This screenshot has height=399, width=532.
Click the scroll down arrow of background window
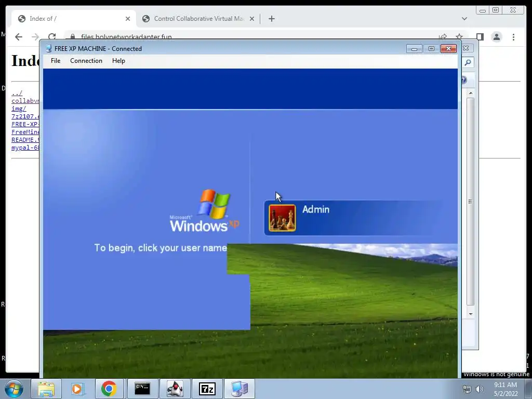pos(471,314)
